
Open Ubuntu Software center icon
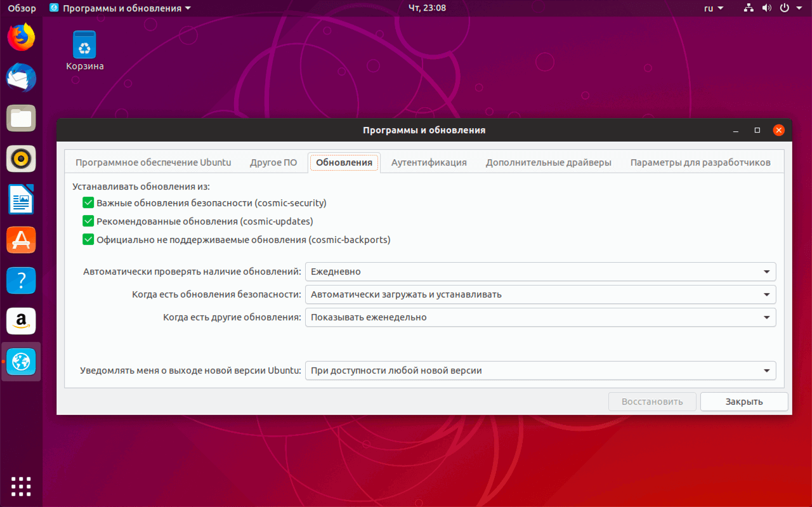(x=21, y=240)
